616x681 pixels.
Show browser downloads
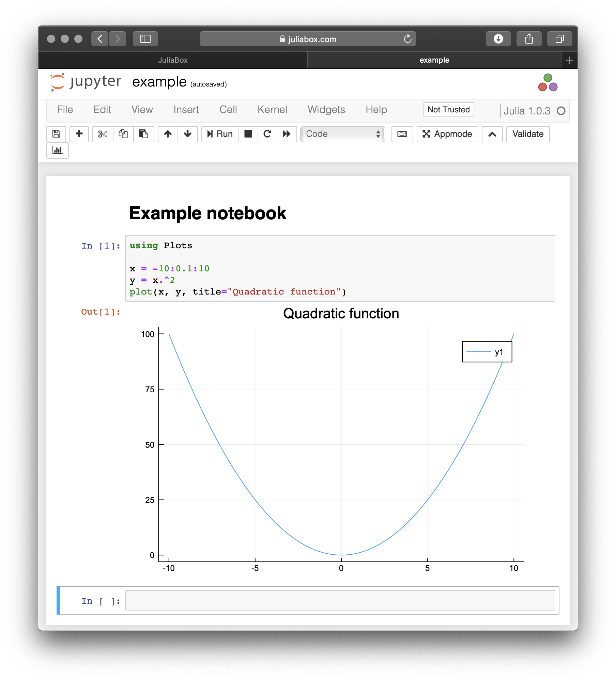498,39
